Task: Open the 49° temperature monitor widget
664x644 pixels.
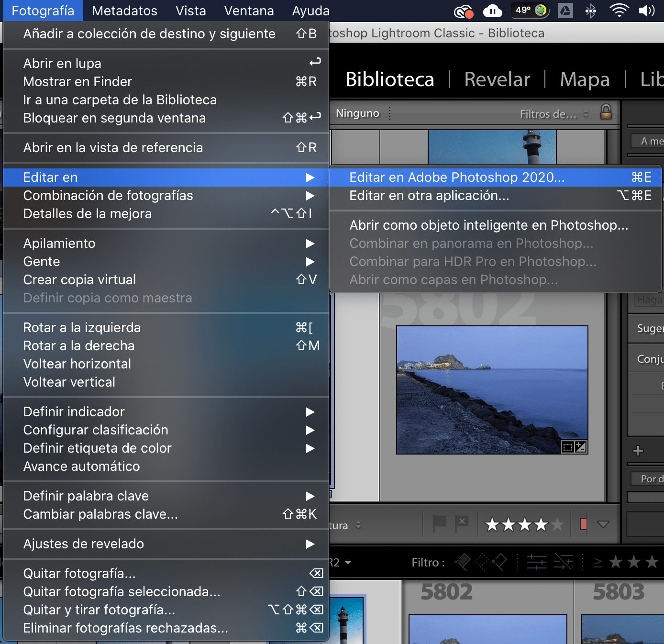Action: pos(530,11)
